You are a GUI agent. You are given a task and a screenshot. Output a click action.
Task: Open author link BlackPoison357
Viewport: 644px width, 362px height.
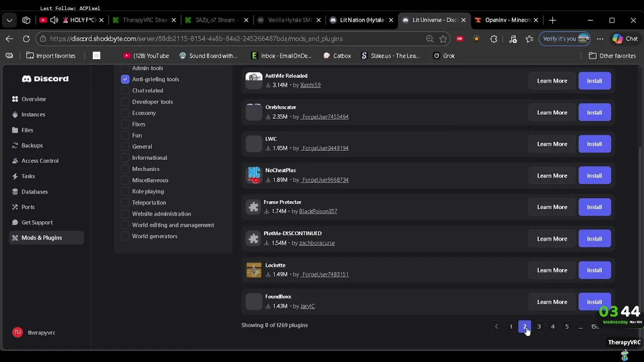point(318,211)
